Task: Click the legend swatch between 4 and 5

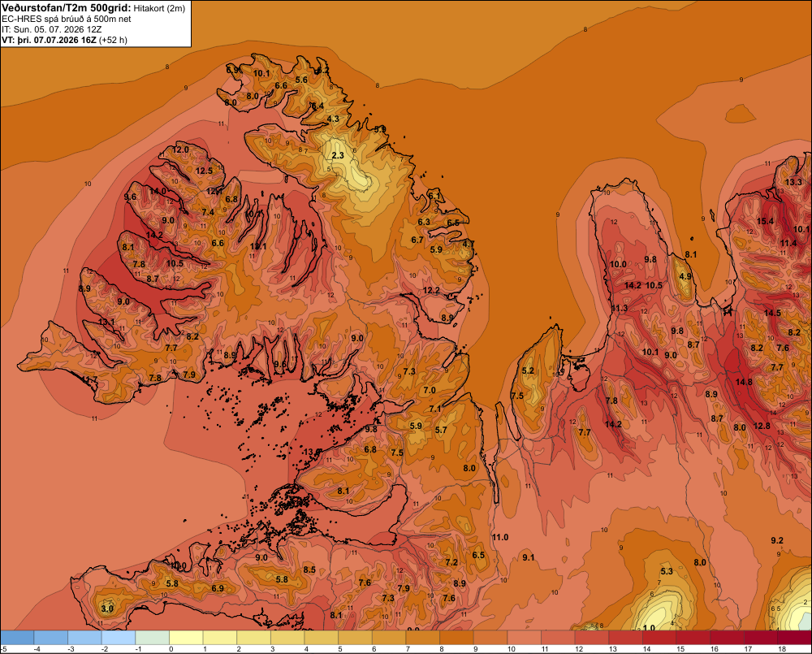Action: tap(322, 638)
